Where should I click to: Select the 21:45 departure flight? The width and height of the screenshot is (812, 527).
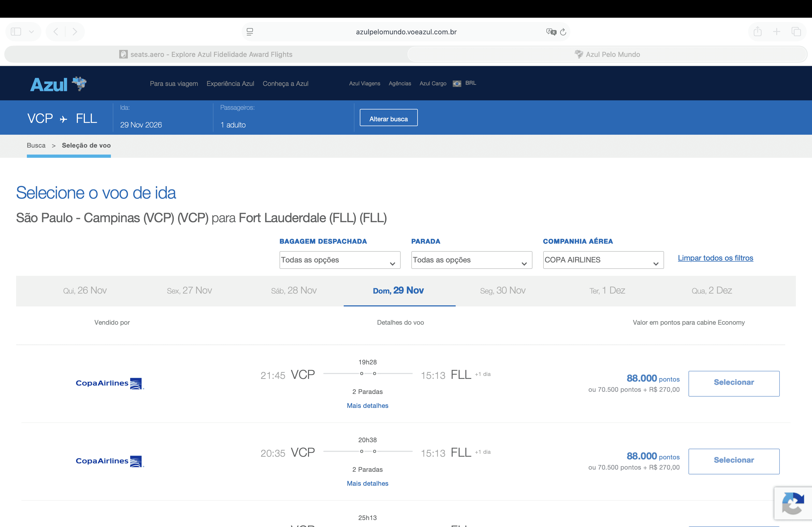point(734,383)
